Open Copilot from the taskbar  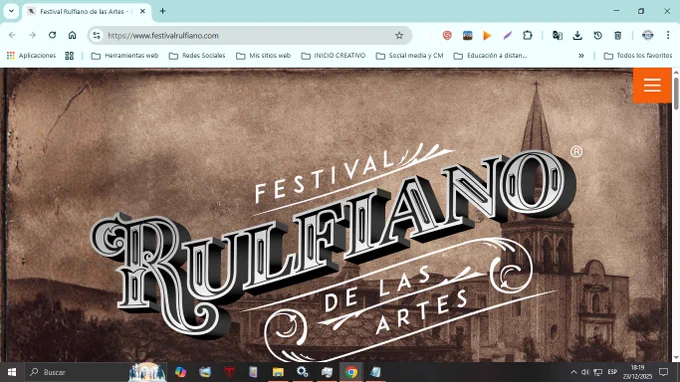point(180,372)
